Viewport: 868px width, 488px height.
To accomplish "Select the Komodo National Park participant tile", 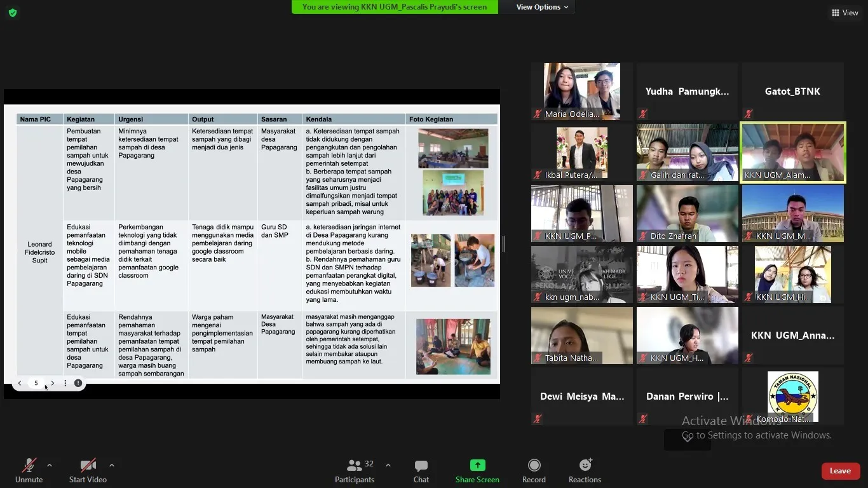I will (792, 397).
